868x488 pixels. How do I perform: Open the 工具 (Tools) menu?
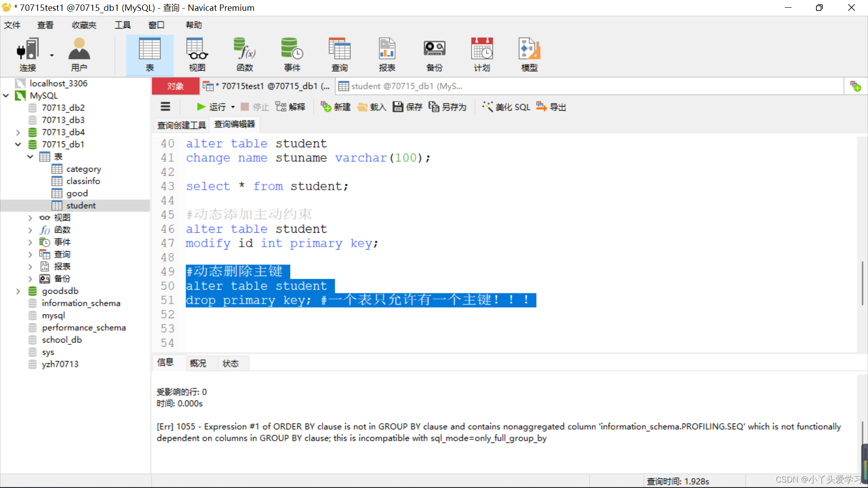tap(123, 25)
